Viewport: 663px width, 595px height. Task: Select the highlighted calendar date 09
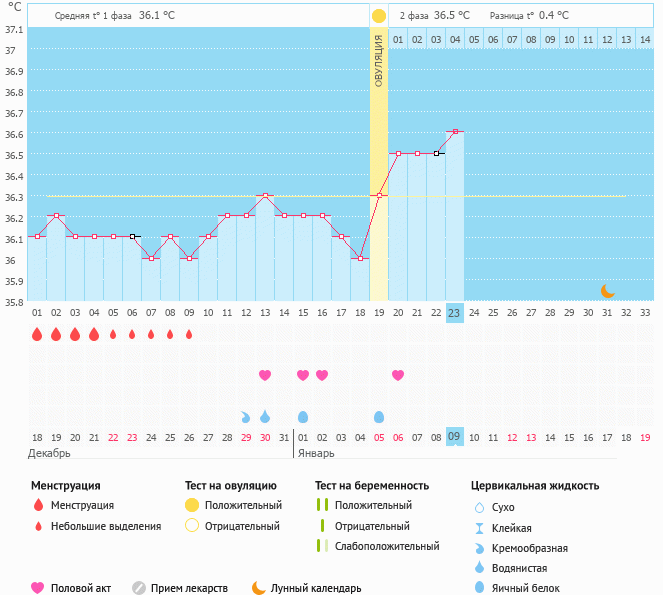click(x=454, y=437)
